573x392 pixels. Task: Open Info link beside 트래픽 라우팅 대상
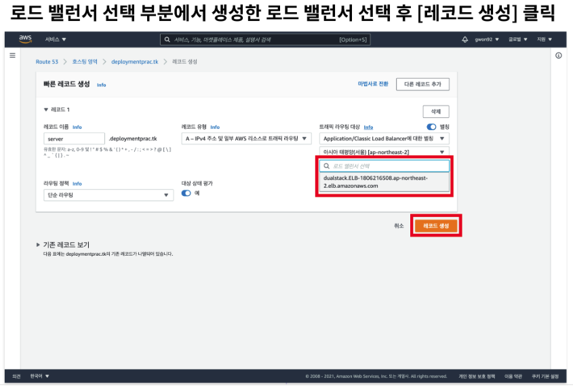pyautogui.click(x=368, y=127)
